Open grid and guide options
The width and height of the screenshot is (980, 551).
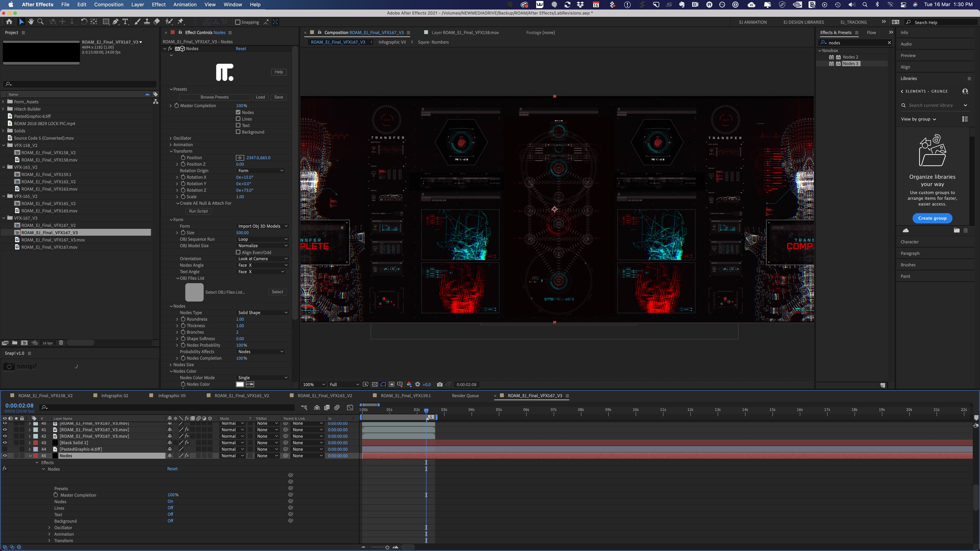tap(400, 384)
